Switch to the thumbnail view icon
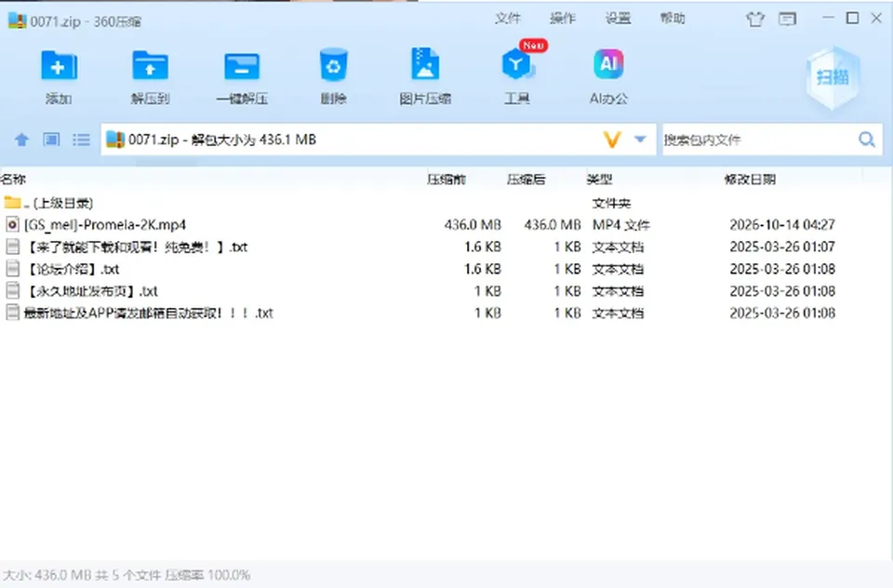 click(51, 140)
